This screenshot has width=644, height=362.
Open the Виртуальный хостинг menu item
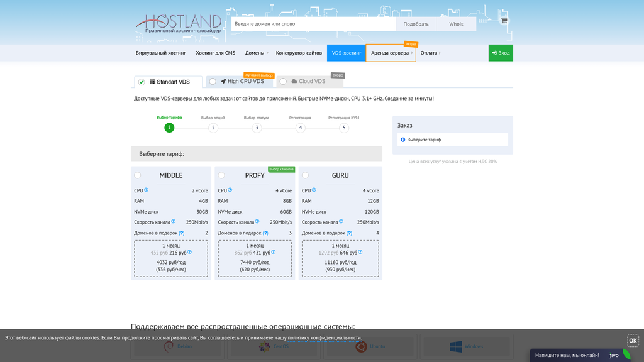[x=161, y=53]
